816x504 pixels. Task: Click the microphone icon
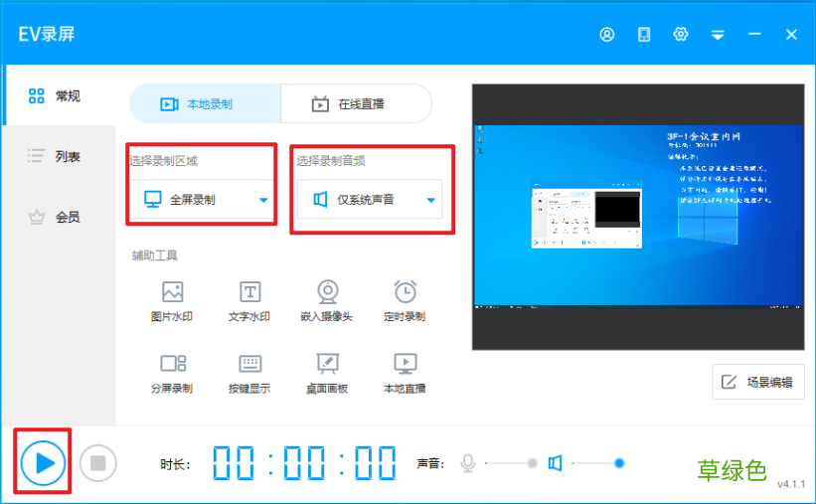coord(468,463)
